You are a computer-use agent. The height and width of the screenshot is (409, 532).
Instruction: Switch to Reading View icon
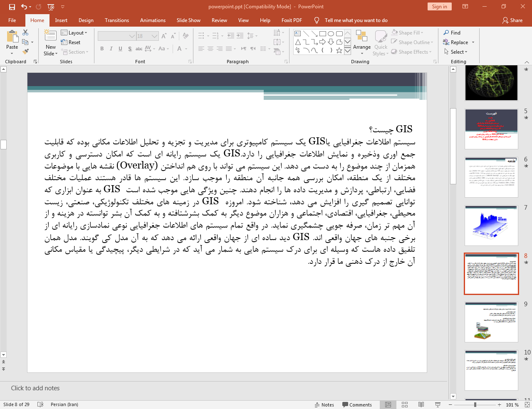coord(421,404)
